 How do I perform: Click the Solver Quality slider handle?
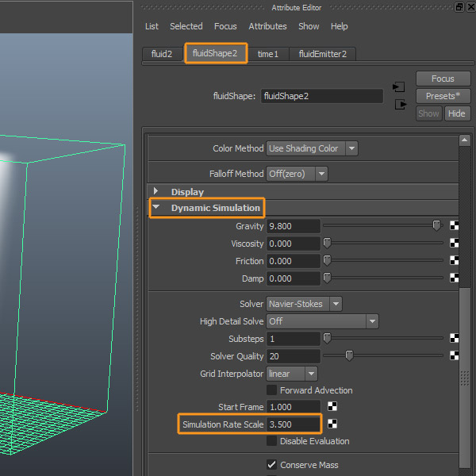pos(349,355)
